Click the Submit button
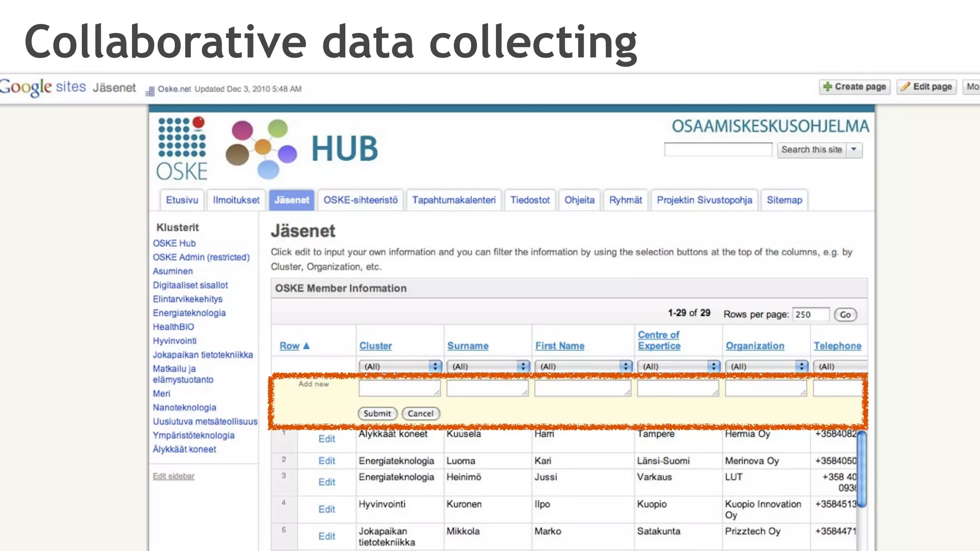Viewport: 980px width, 551px height. point(377,413)
